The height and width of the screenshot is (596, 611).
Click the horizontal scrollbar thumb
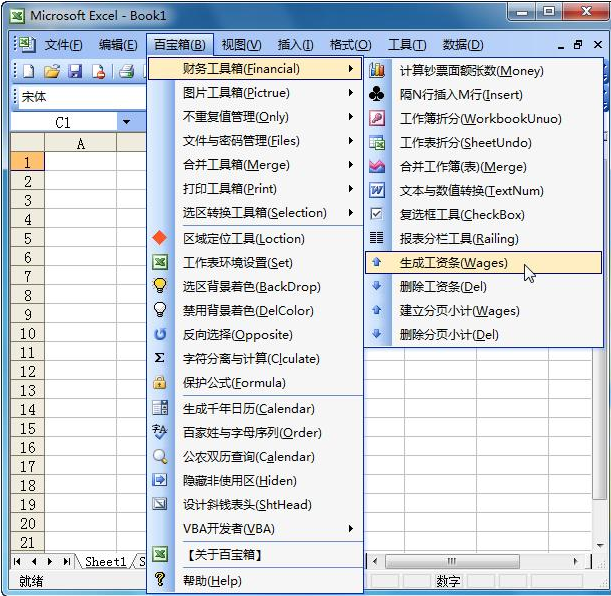pos(452,561)
